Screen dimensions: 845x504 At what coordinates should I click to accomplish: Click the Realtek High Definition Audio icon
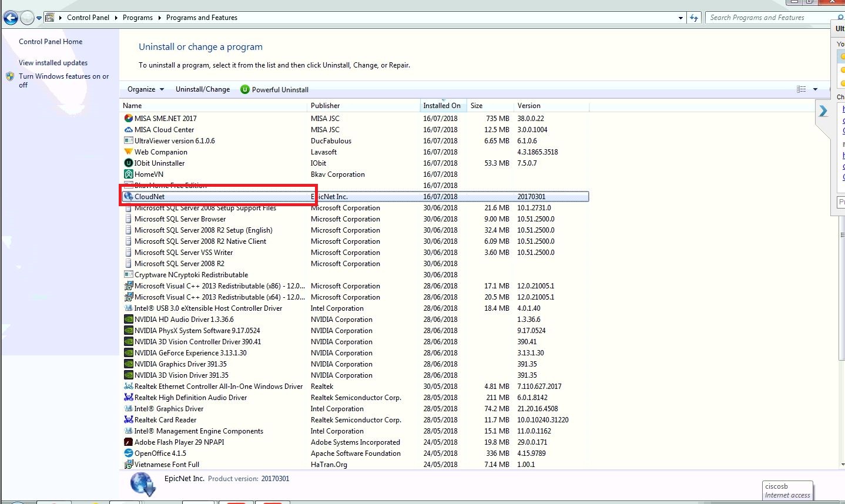point(129,397)
